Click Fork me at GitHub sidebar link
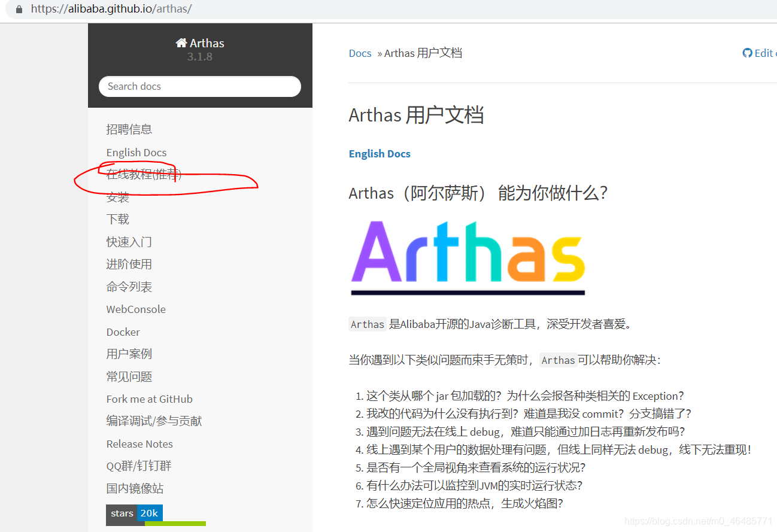777x532 pixels. coord(150,399)
